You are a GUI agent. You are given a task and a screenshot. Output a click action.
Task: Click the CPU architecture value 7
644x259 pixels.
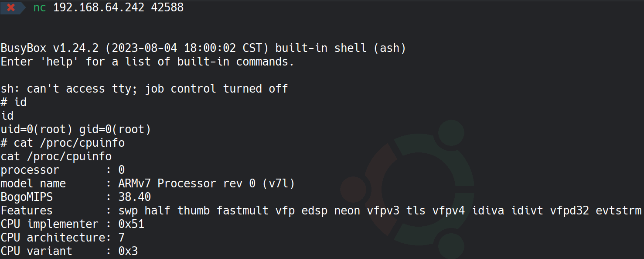click(x=122, y=238)
